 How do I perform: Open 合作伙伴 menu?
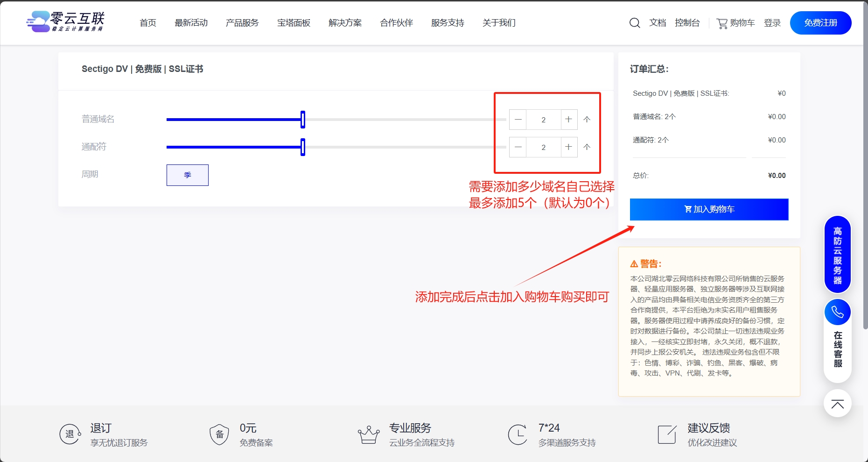pyautogui.click(x=396, y=23)
